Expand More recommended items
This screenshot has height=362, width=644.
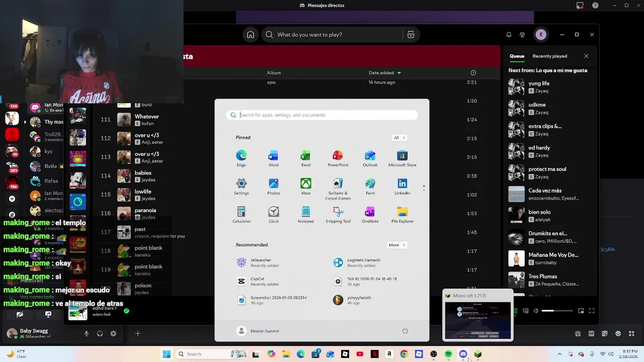(396, 245)
